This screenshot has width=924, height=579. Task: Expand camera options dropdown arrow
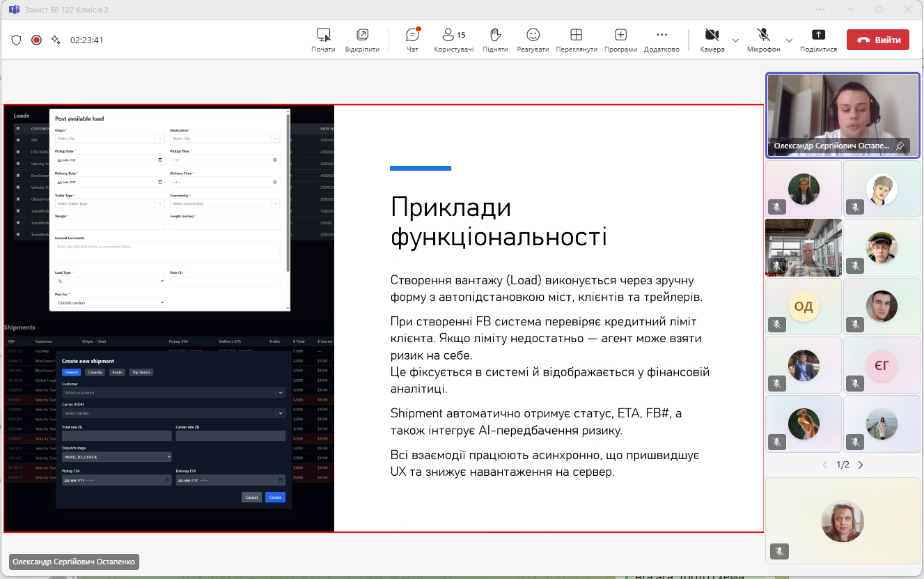735,40
